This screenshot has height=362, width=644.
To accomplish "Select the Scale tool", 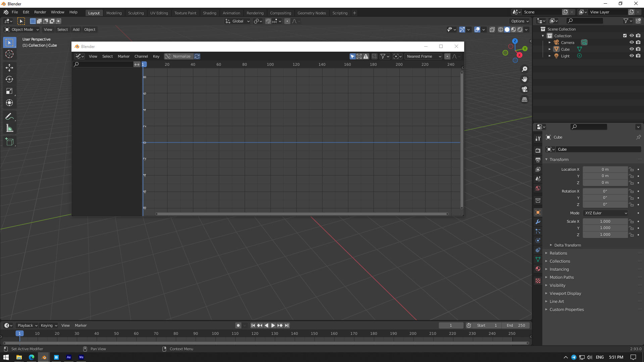I will [9, 91].
